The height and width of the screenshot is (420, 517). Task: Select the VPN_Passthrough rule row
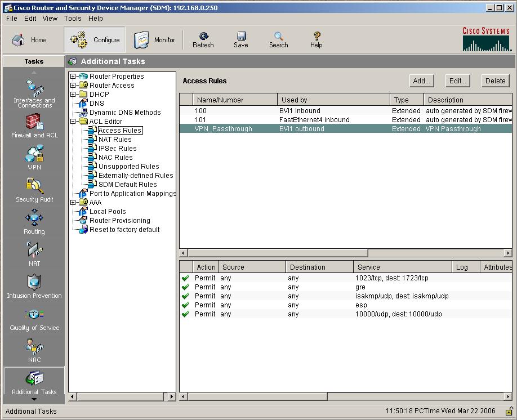click(346, 128)
